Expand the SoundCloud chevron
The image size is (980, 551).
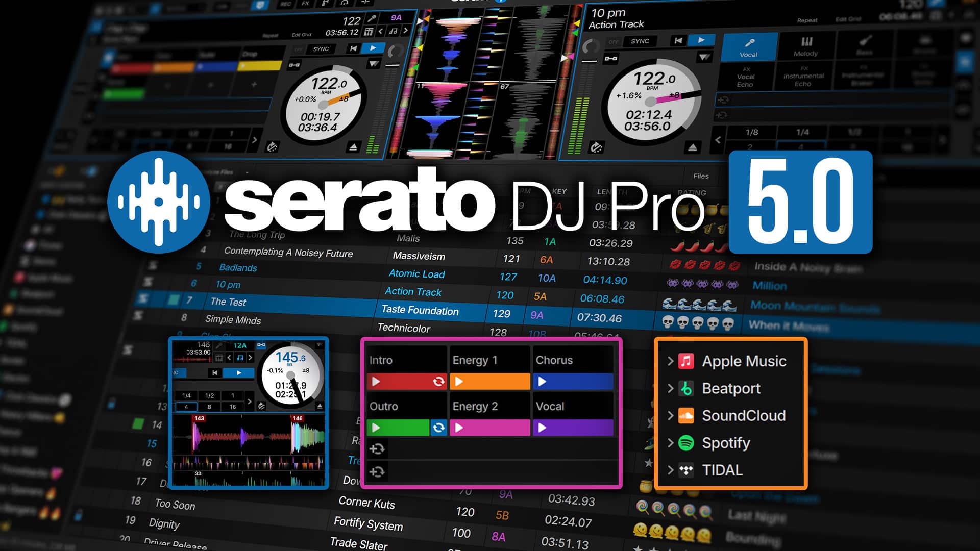tap(670, 416)
